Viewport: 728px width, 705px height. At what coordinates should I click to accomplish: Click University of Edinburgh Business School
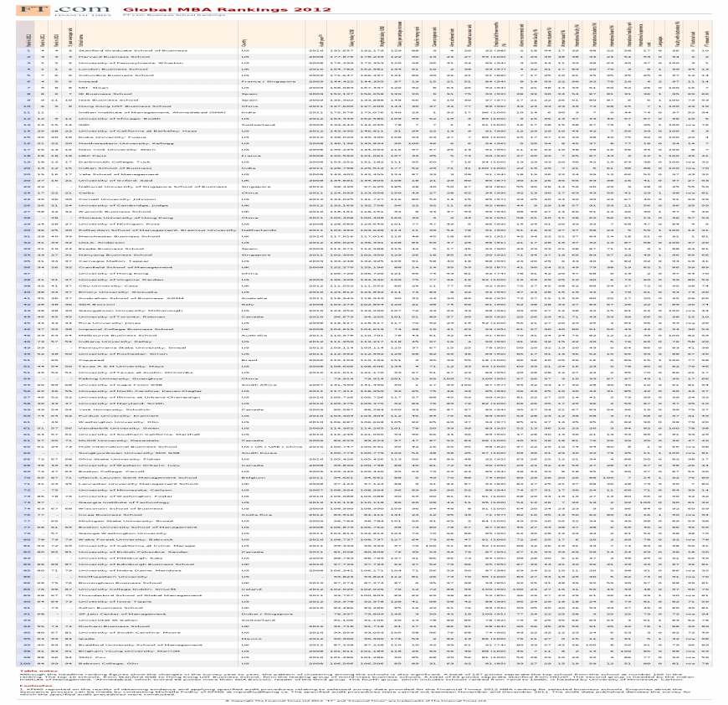click(x=136, y=564)
